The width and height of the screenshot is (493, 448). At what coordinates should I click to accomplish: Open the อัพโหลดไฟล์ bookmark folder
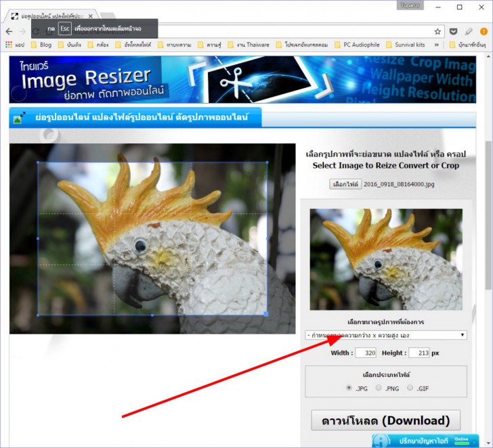pos(133,45)
